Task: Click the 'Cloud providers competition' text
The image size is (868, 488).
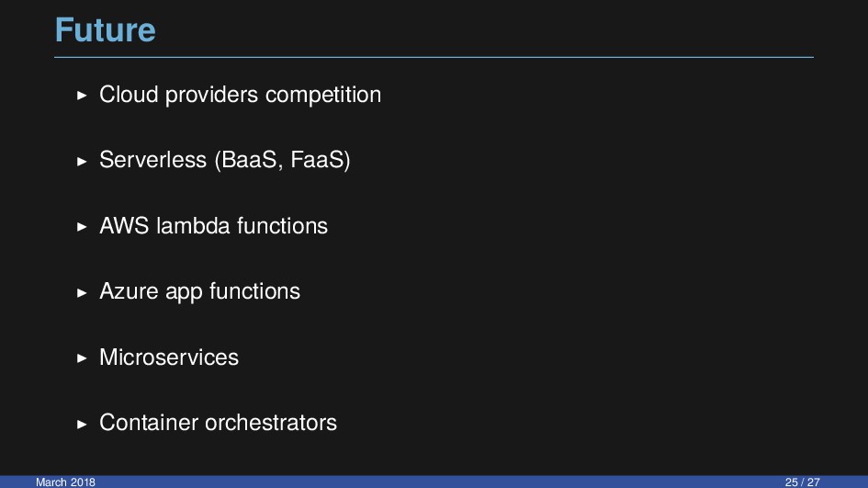Action: tap(241, 95)
